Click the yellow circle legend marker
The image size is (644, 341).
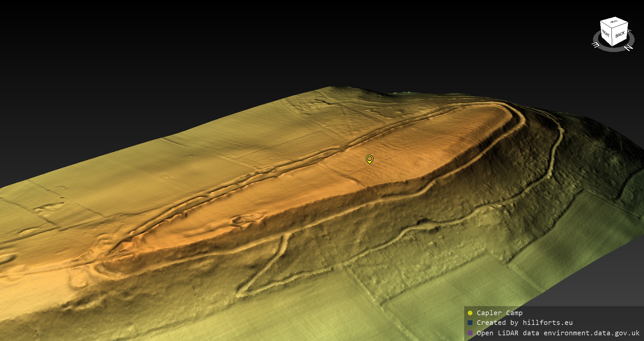[x=470, y=313]
